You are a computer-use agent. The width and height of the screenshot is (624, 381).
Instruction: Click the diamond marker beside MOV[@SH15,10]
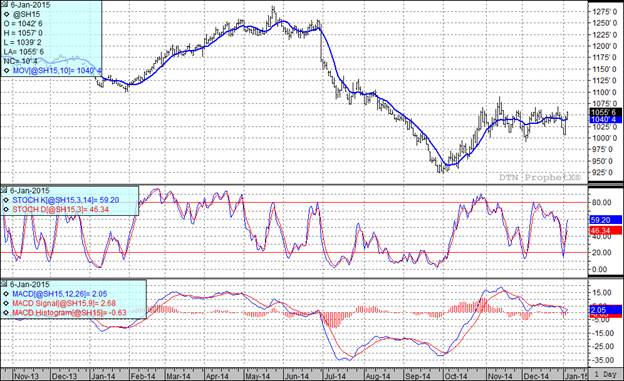point(6,71)
